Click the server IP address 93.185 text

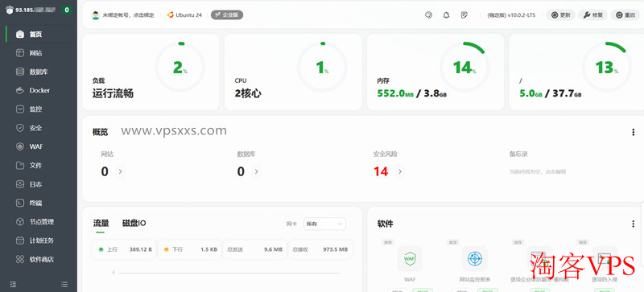[35, 10]
